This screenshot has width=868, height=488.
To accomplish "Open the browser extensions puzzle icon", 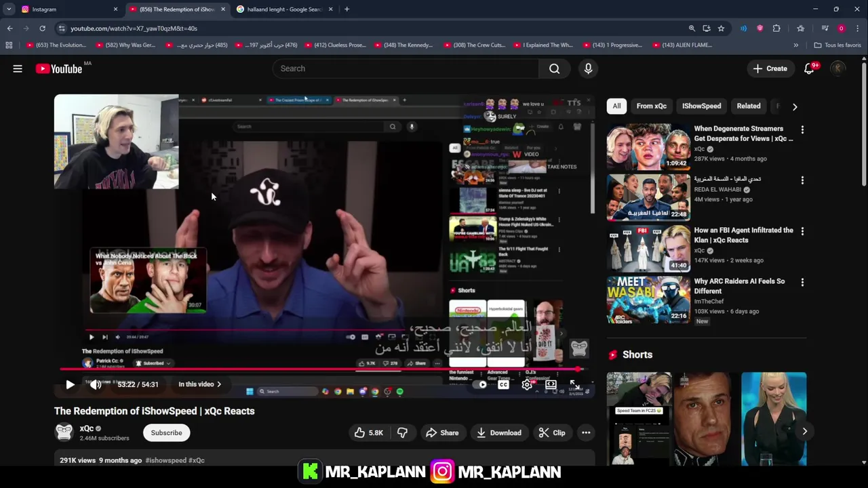I will pyautogui.click(x=776, y=28).
